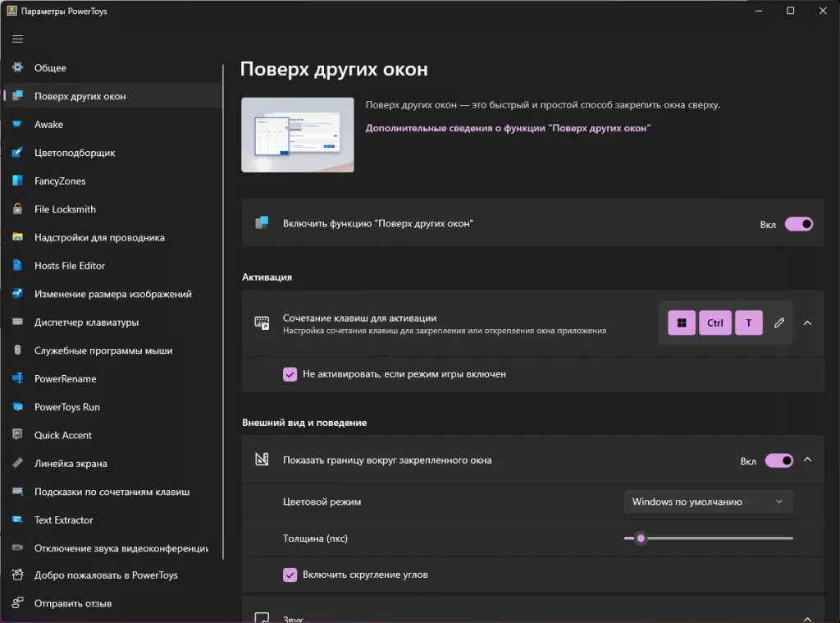The image size is (840, 623).
Task: Disable the pinned window border toggle
Action: [778, 460]
